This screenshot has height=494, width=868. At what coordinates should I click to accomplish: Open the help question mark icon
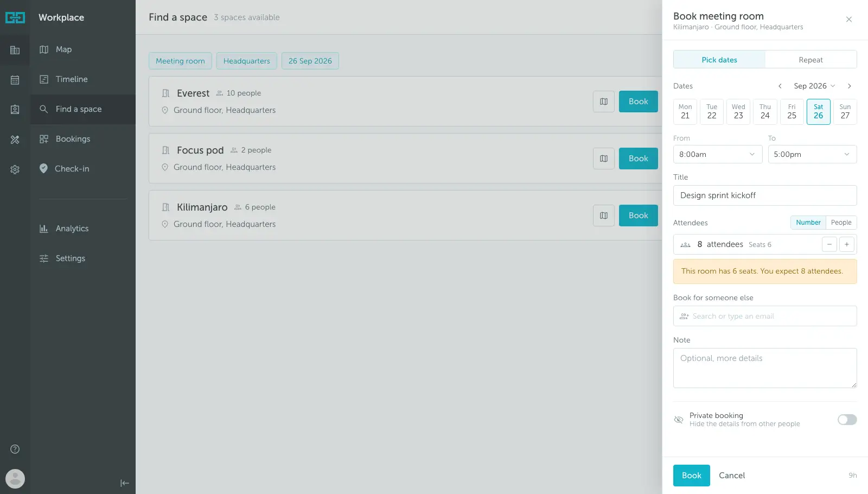pyautogui.click(x=15, y=449)
